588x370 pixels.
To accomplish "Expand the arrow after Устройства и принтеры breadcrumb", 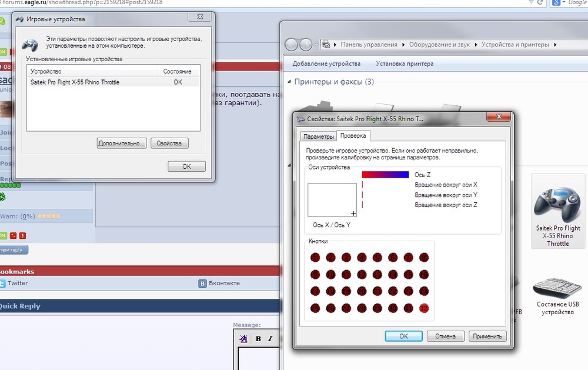I will 555,45.
